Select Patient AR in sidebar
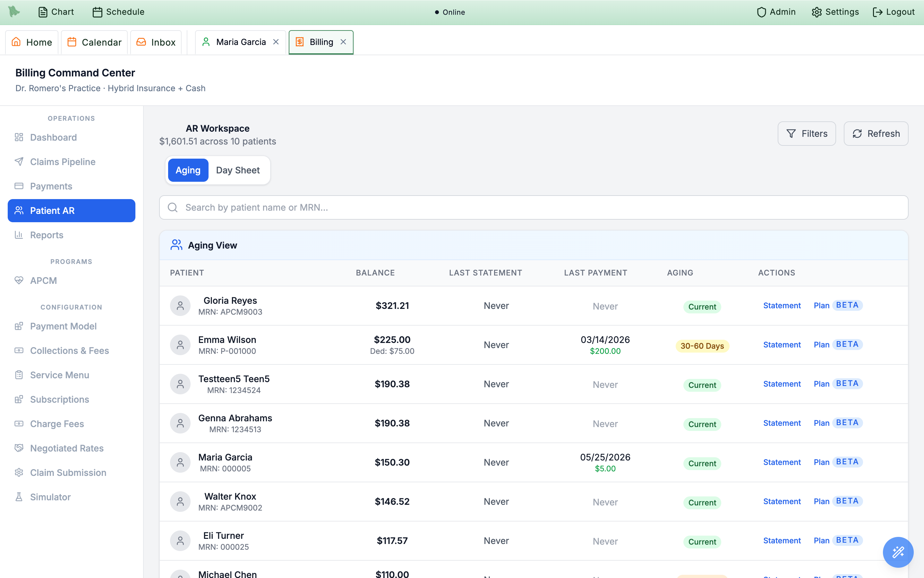Image resolution: width=924 pixels, height=578 pixels. [72, 211]
